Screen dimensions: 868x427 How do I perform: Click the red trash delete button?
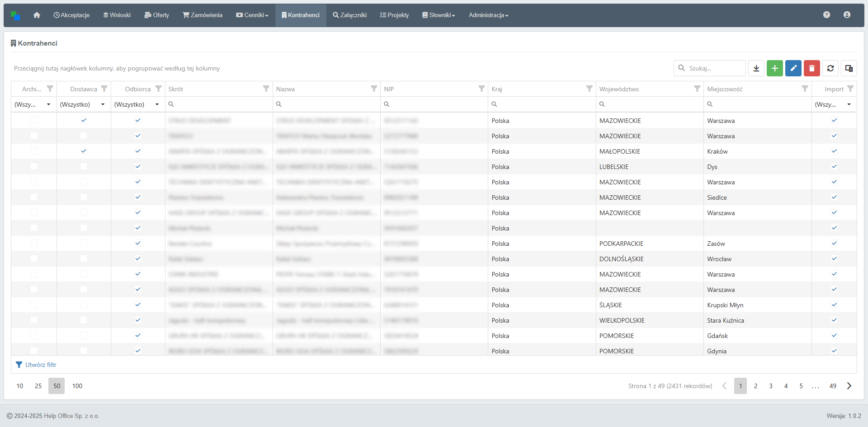tap(811, 68)
